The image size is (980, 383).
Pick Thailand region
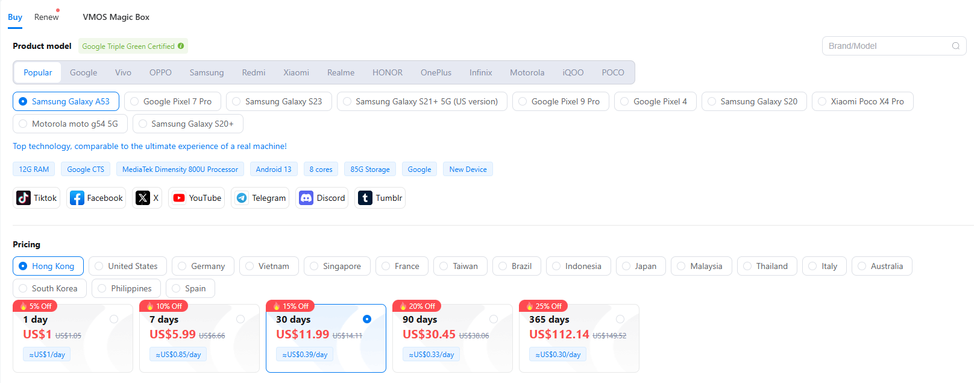click(767, 266)
